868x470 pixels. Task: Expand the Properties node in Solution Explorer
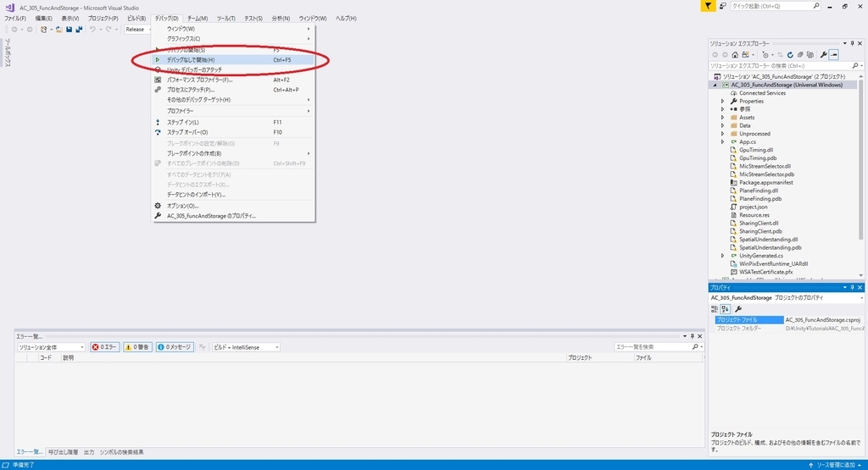point(722,101)
